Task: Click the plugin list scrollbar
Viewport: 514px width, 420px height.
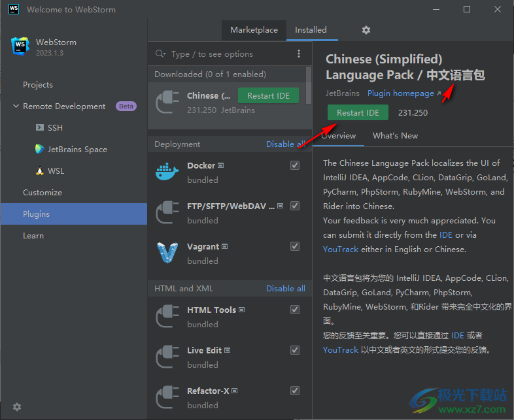Action: pyautogui.click(x=308, y=85)
